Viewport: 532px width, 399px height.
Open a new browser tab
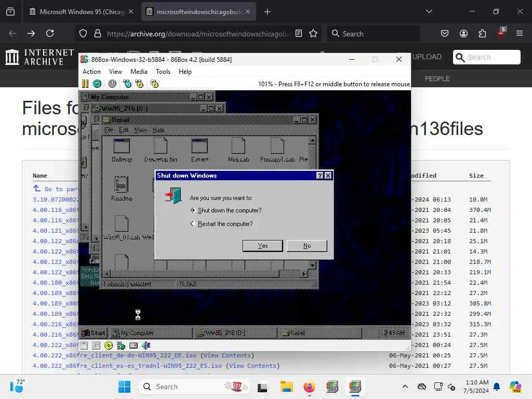click(x=268, y=12)
